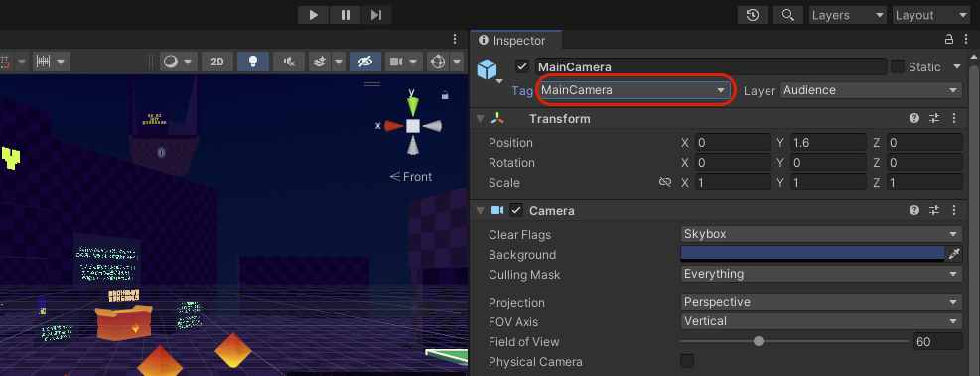Click the Rotation Z field
Image resolution: width=980 pixels, height=376 pixels.
click(924, 163)
